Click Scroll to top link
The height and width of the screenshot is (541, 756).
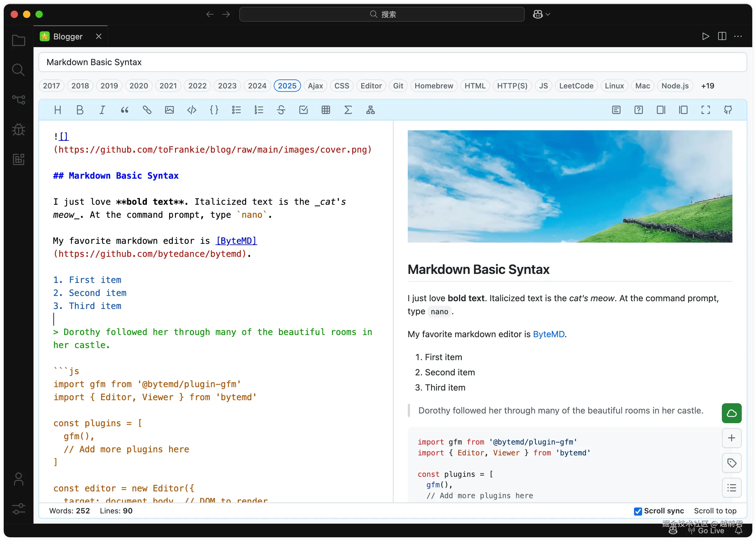pyautogui.click(x=715, y=511)
